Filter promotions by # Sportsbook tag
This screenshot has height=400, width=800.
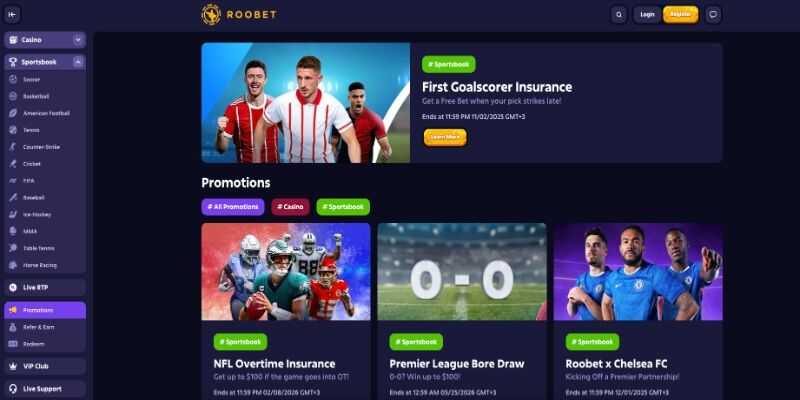(x=343, y=207)
